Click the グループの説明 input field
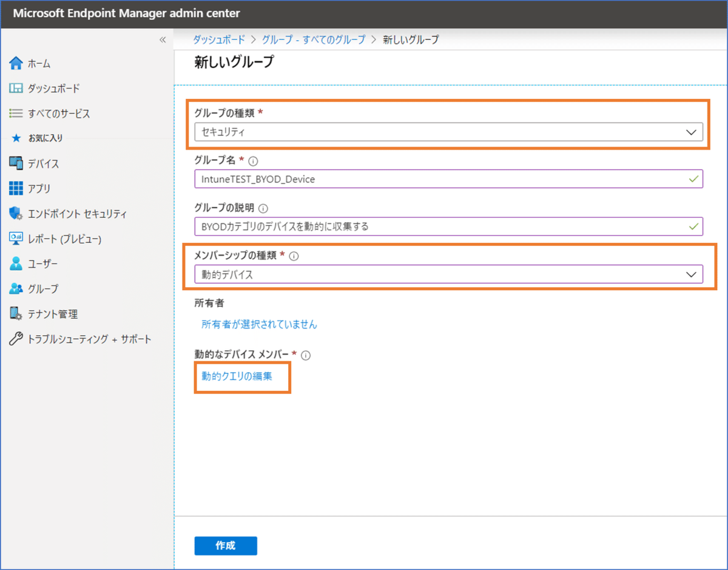This screenshot has height=570, width=728. coord(448,226)
